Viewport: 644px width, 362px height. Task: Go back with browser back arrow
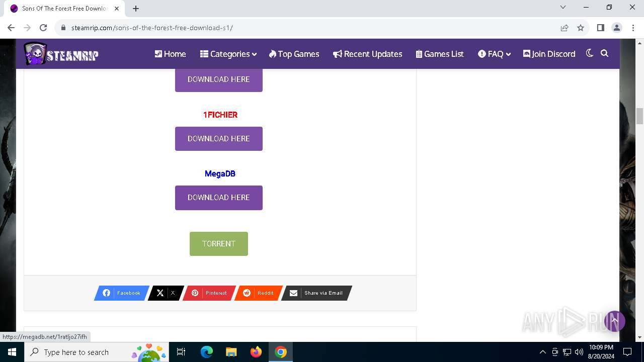pyautogui.click(x=11, y=28)
